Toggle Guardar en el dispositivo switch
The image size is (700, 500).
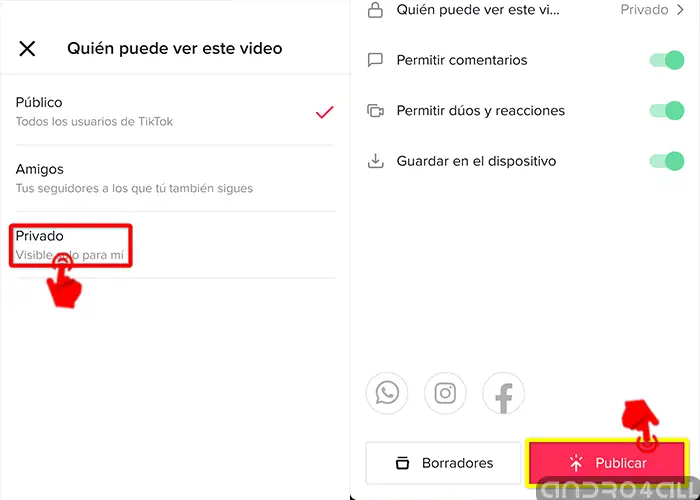(667, 161)
